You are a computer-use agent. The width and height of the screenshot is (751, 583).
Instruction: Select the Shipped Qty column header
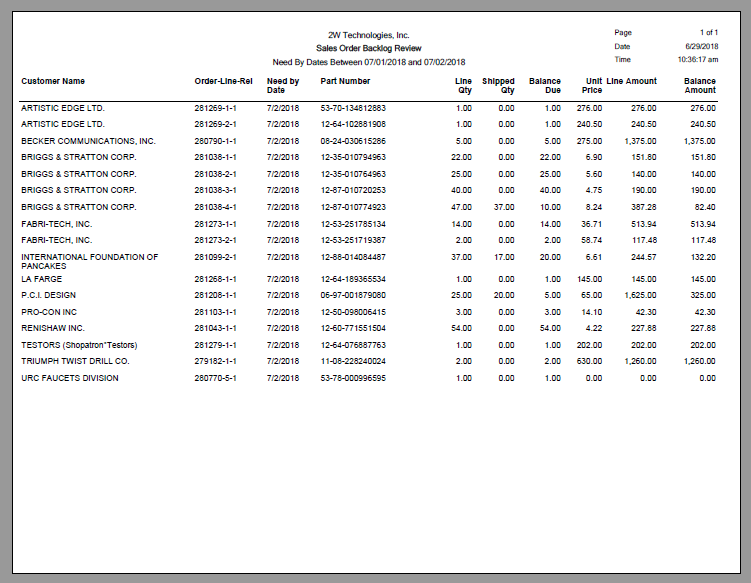coord(498,86)
